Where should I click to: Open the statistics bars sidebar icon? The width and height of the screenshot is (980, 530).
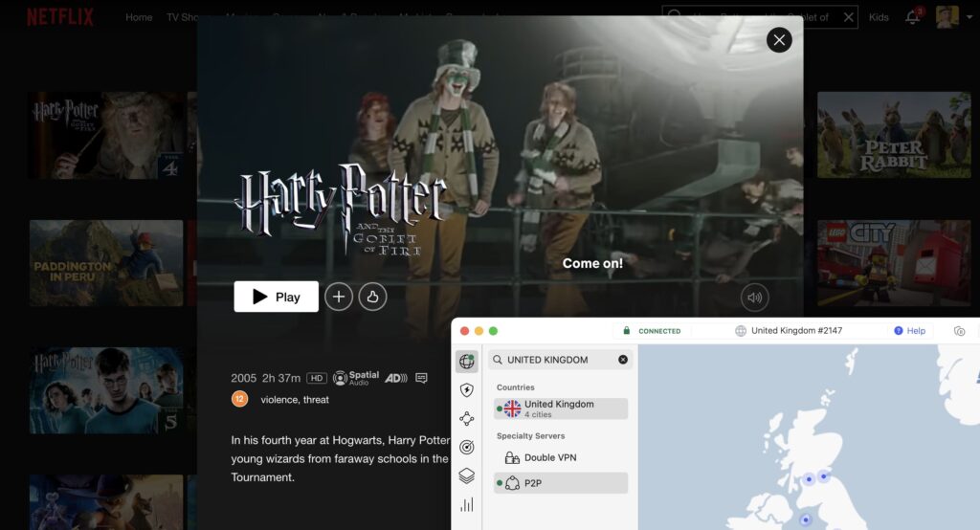click(467, 504)
